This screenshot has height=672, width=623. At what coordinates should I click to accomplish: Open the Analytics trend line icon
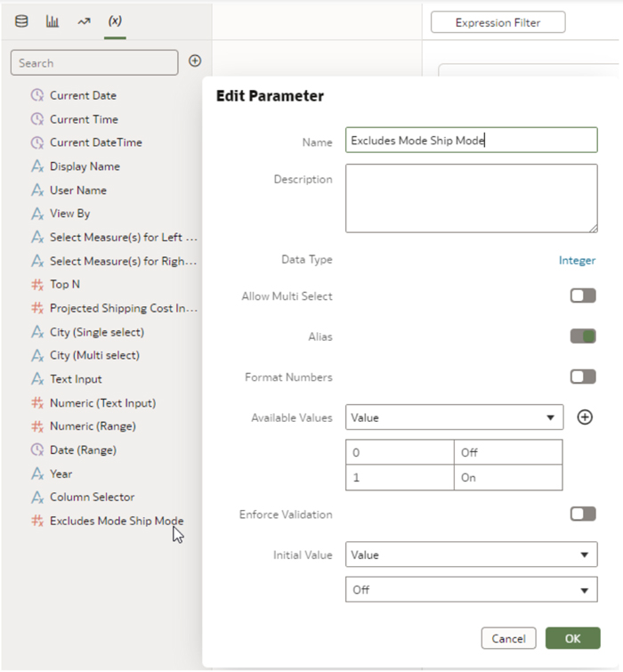(x=84, y=20)
